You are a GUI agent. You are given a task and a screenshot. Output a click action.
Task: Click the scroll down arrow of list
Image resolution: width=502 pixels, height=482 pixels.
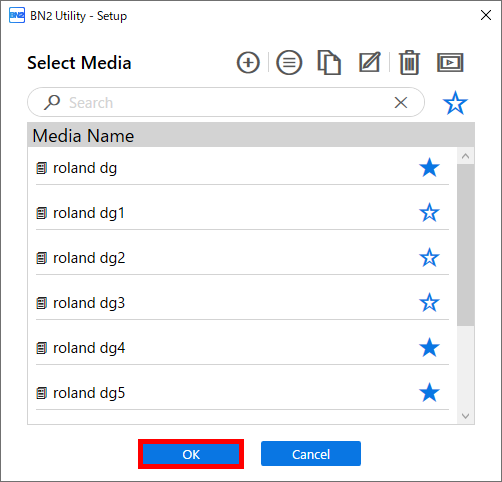[x=466, y=416]
